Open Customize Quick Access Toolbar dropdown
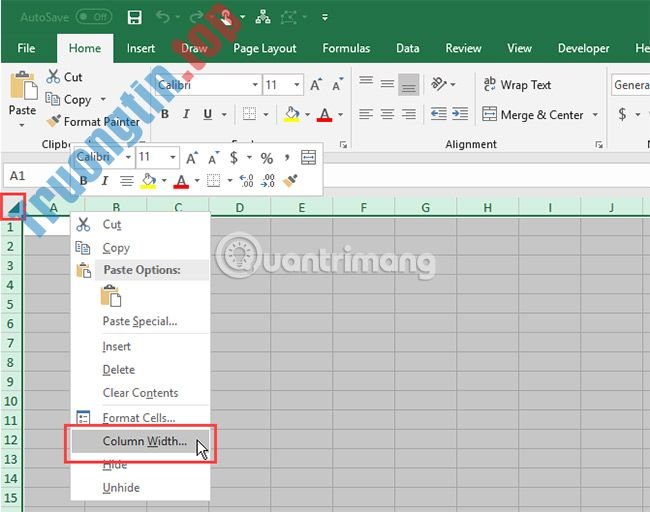Screen dimensions: 650x512 pos(325,17)
